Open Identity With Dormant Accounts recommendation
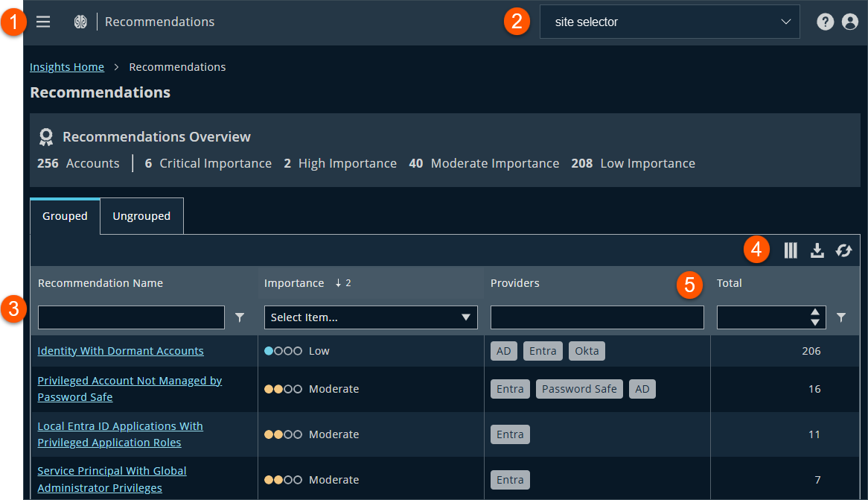The width and height of the screenshot is (868, 500). [x=120, y=350]
